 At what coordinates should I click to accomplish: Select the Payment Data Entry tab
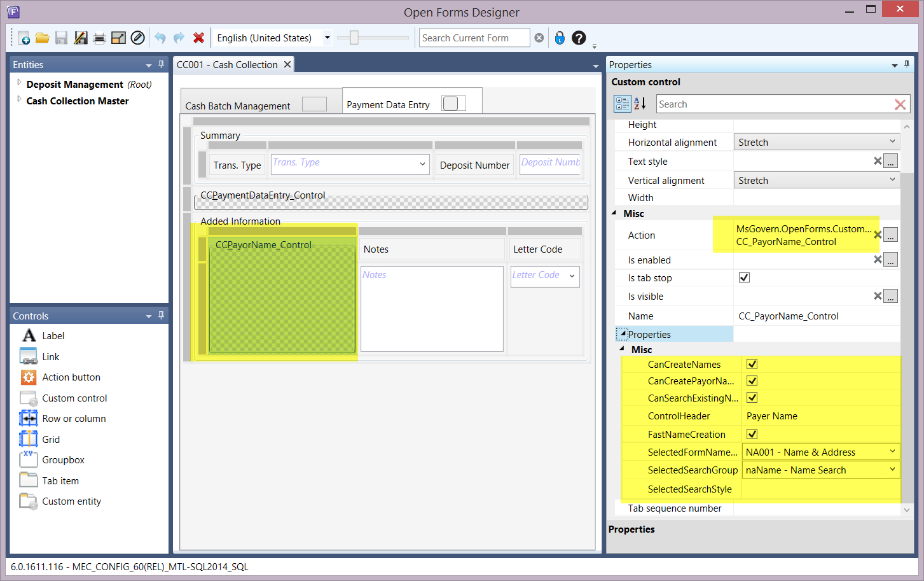tap(388, 105)
